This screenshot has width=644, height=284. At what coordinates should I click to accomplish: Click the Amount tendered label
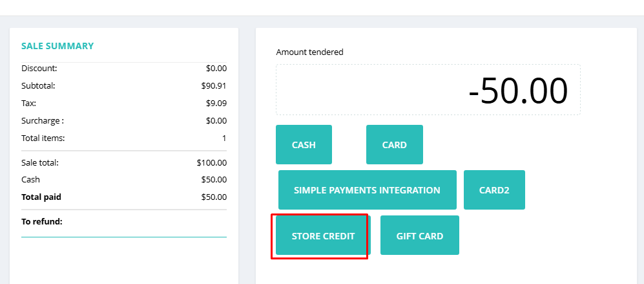[x=309, y=52]
